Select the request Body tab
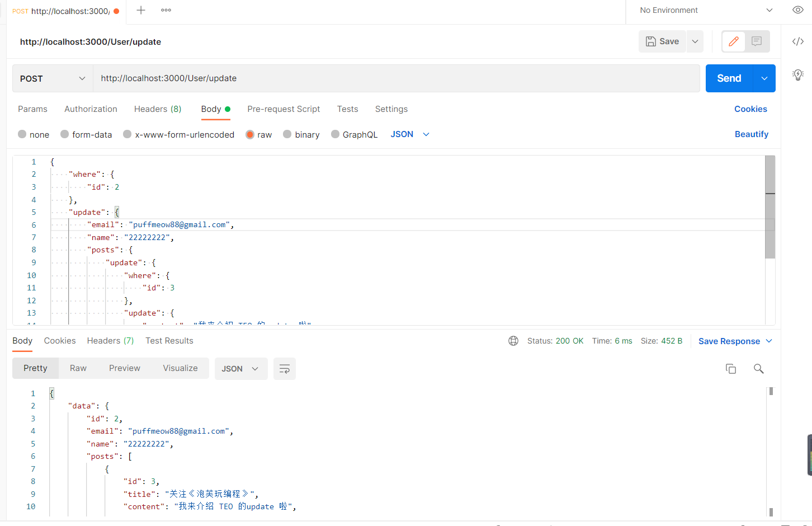812x526 pixels. tap(215, 109)
